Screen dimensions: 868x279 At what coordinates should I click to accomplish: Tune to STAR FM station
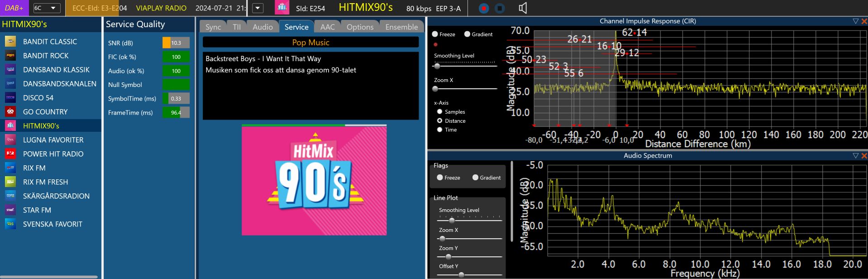[37, 210]
